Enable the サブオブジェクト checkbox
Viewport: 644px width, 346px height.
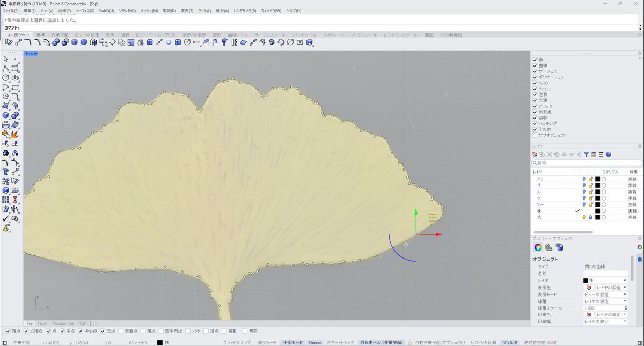click(x=535, y=135)
